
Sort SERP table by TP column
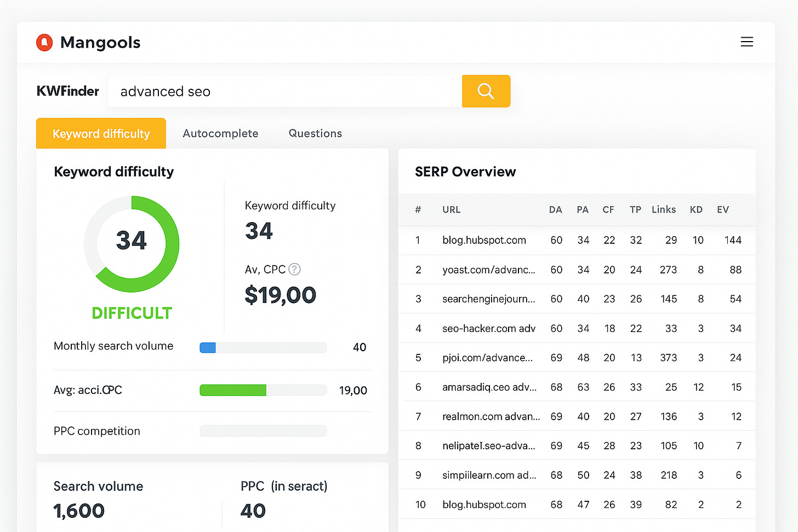coord(635,210)
